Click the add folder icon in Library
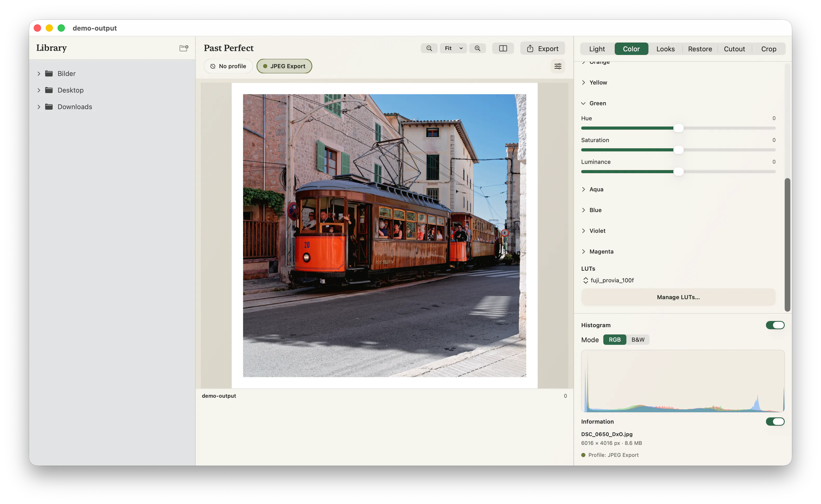The image size is (821, 504). [x=184, y=48]
